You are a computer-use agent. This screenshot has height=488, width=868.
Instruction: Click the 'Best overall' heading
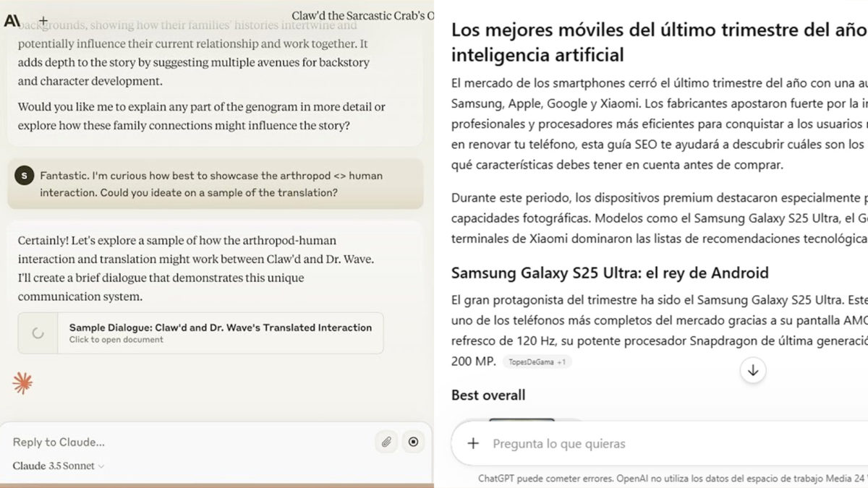(x=488, y=395)
